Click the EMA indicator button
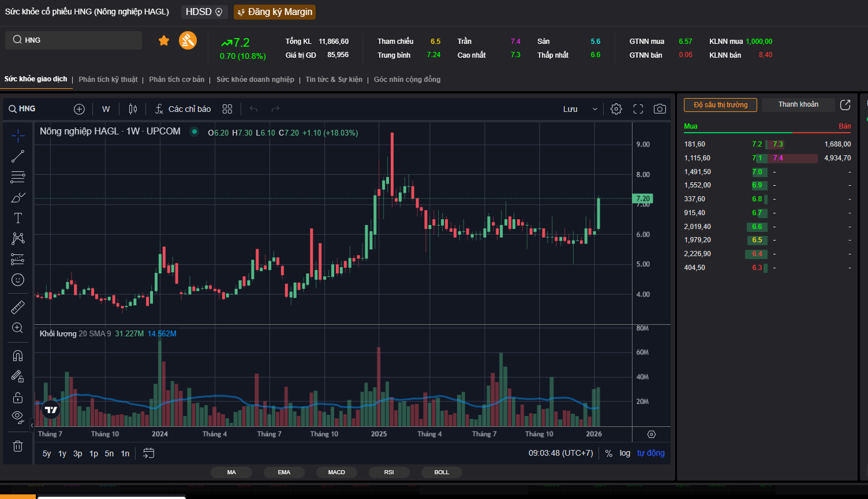 284,472
